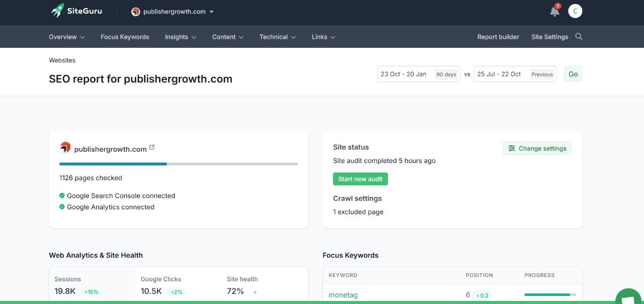Expand the Technical menu

click(278, 37)
